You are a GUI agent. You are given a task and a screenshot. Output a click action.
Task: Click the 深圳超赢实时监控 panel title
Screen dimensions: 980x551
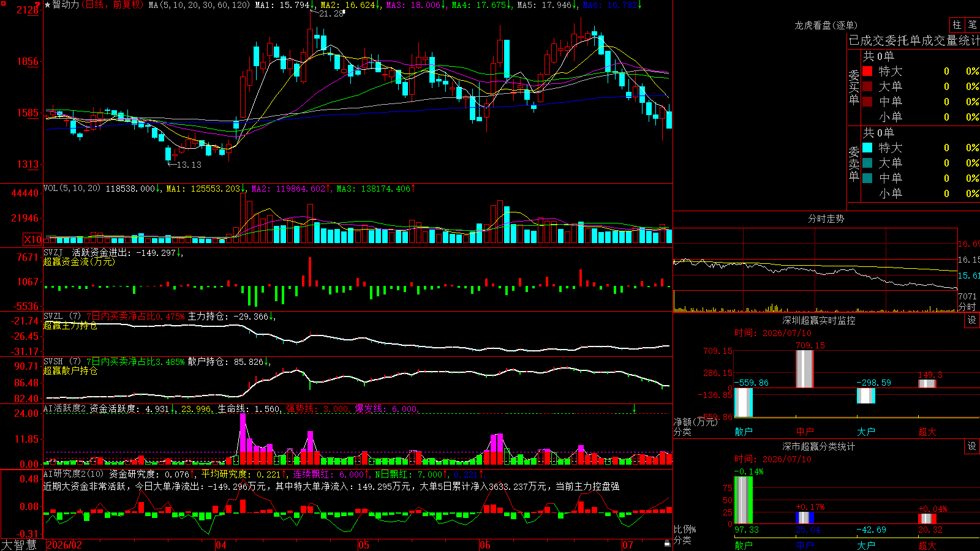(x=819, y=320)
